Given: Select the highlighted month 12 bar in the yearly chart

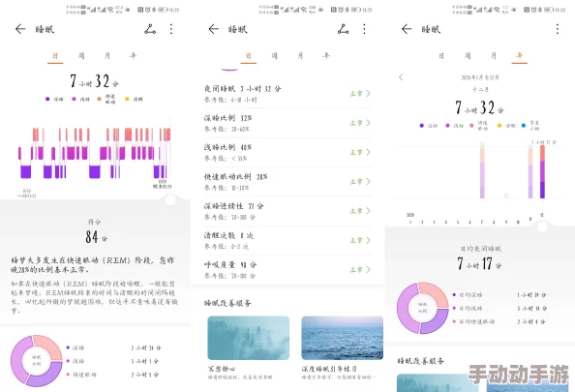Looking at the screenshot, I should (x=542, y=171).
